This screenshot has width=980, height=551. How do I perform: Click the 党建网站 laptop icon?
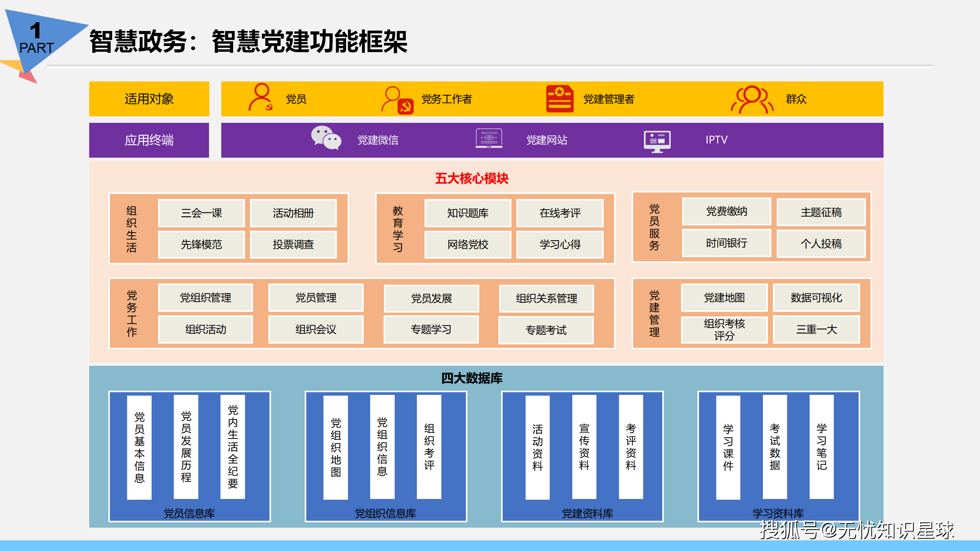coord(489,138)
